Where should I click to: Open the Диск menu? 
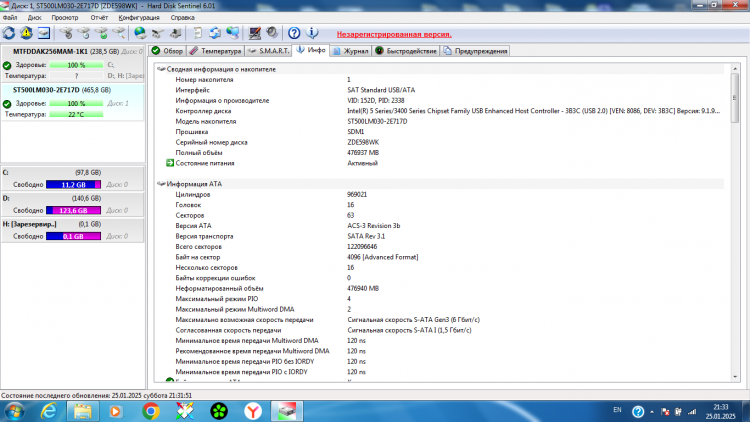tap(34, 17)
